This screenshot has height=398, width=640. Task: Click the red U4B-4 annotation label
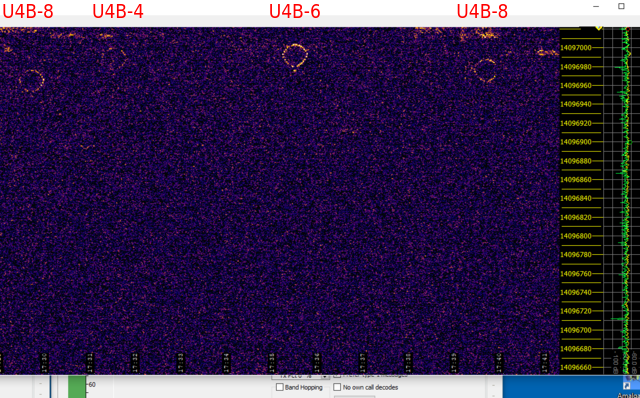(x=118, y=11)
